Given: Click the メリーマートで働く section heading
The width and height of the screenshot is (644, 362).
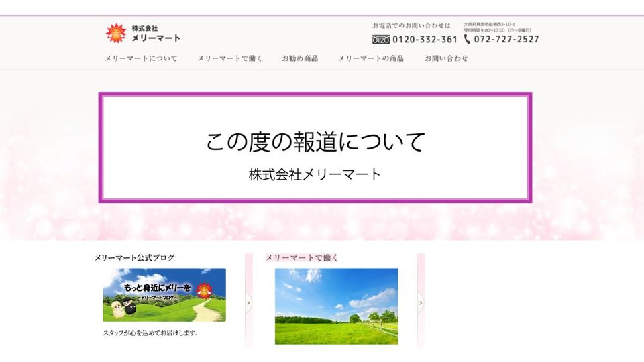Looking at the screenshot, I should point(302,257).
